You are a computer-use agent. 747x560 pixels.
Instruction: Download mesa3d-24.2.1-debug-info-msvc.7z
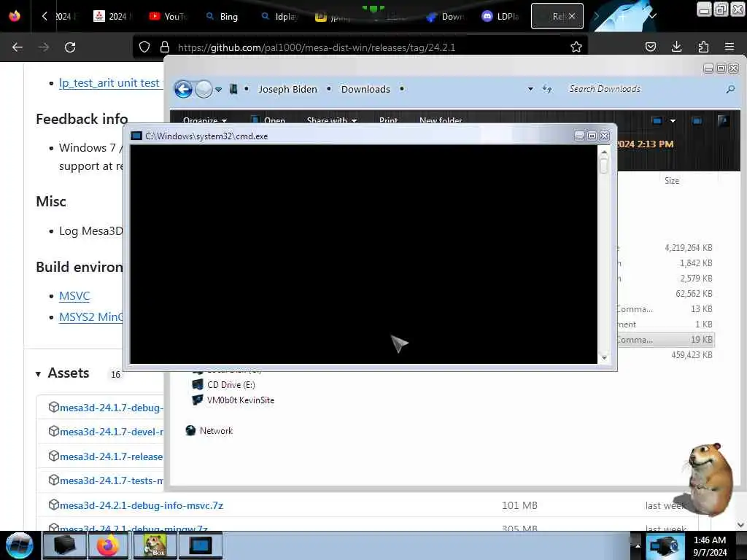(141, 505)
